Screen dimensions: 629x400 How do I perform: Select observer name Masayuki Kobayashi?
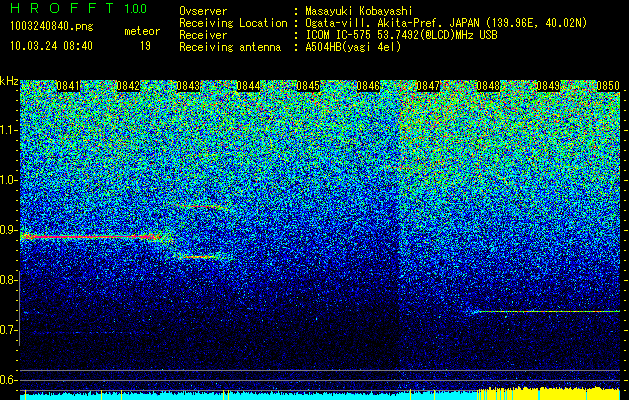[x=359, y=12]
